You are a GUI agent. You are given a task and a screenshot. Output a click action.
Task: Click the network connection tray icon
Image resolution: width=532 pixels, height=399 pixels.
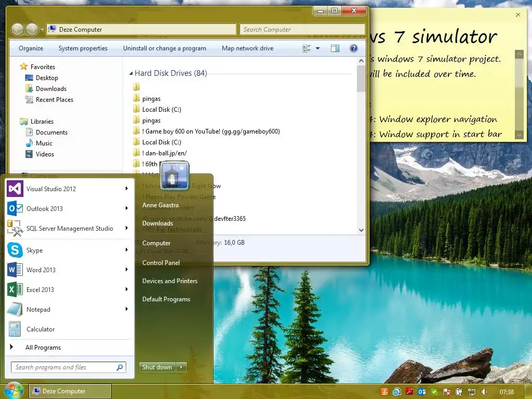(472, 392)
